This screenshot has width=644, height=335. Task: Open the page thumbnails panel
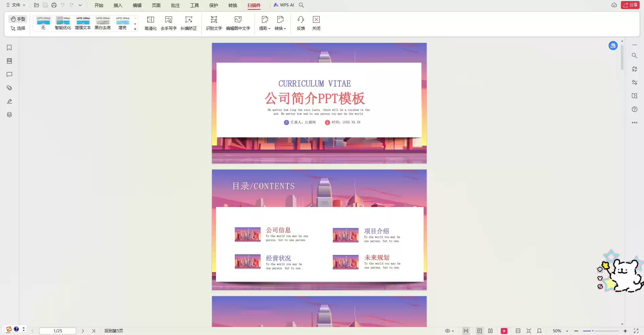point(9,61)
